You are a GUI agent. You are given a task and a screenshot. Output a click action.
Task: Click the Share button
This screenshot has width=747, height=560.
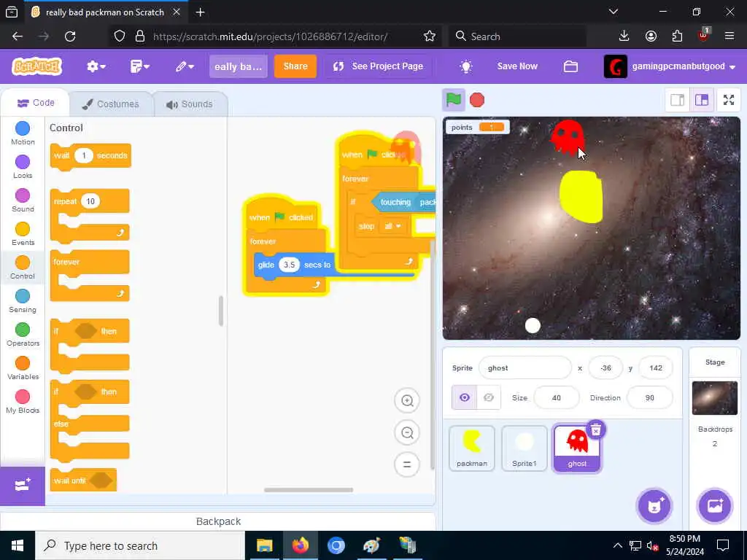(295, 66)
